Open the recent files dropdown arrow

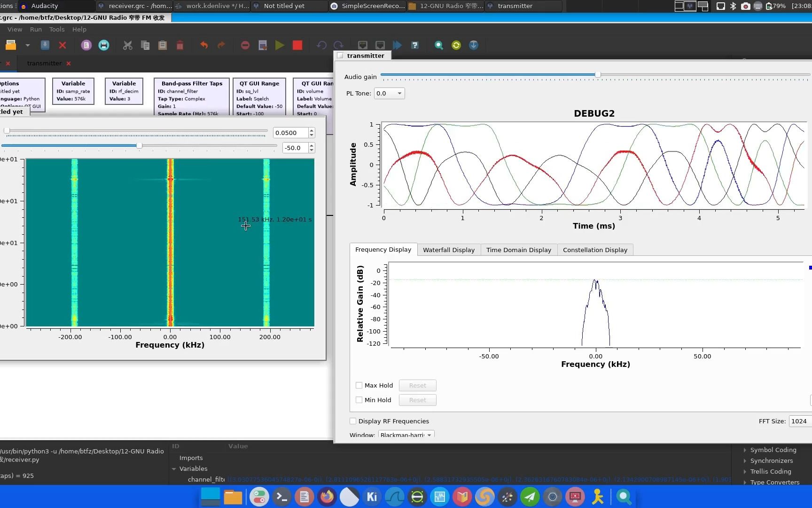[28, 45]
